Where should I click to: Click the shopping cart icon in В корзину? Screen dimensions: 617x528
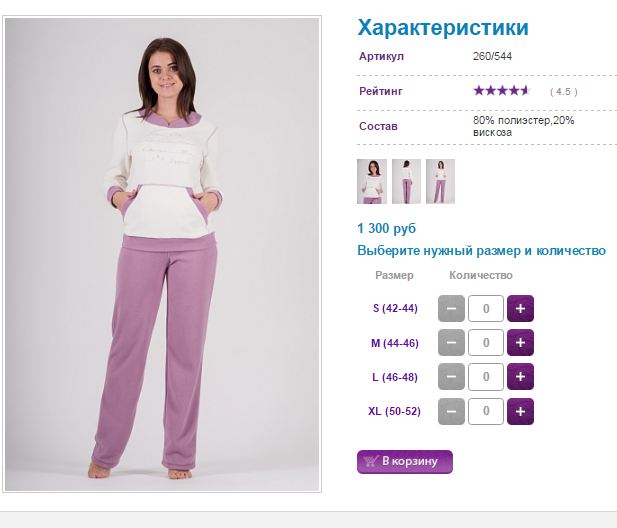pyautogui.click(x=371, y=461)
